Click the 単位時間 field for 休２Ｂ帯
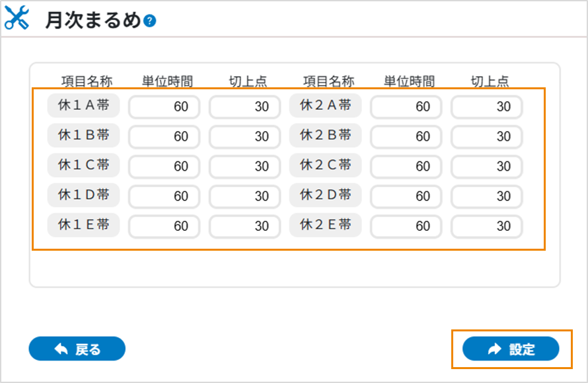588x383 pixels. [406, 136]
